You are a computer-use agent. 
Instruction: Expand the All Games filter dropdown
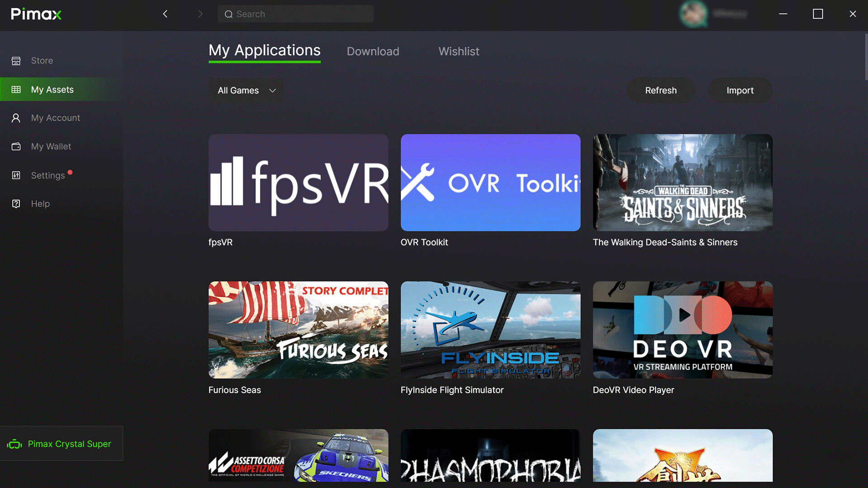[x=245, y=90]
